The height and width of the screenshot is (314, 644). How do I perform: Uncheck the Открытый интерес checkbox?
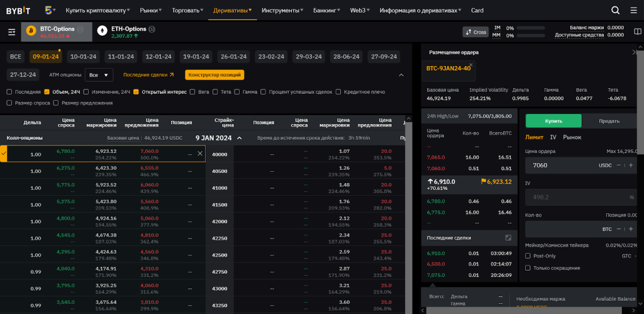point(136,92)
